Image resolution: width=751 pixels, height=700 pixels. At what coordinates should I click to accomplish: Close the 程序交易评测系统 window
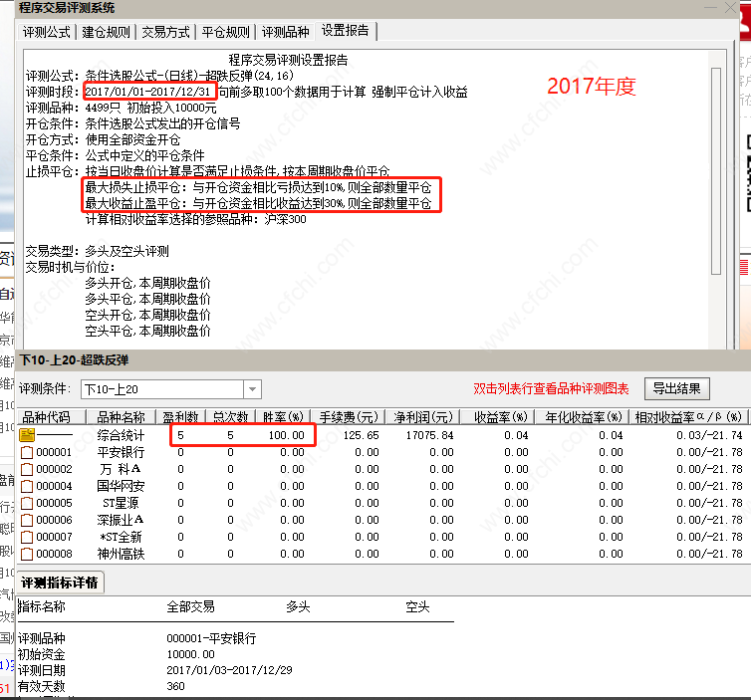[x=731, y=7]
